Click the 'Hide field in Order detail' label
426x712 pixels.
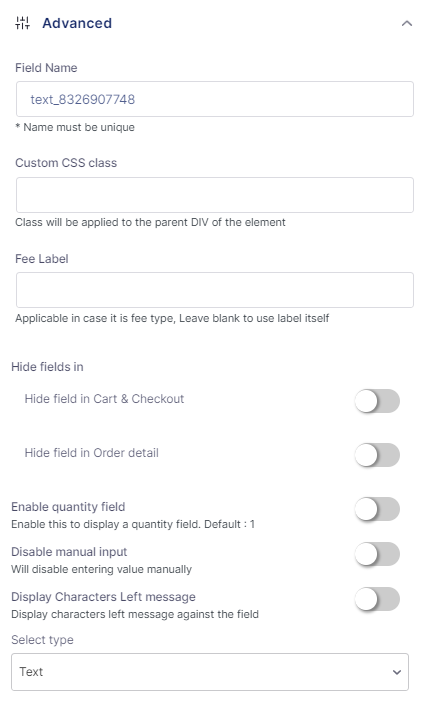pyautogui.click(x=92, y=453)
